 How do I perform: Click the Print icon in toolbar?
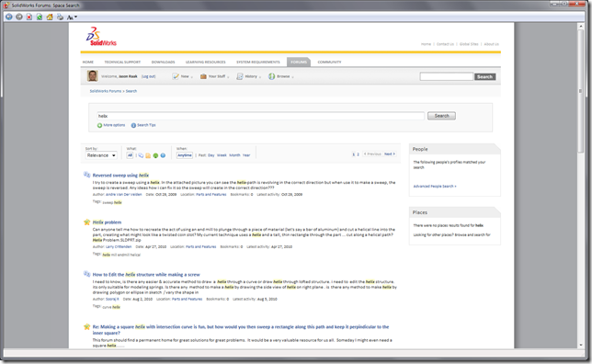[x=60, y=17]
